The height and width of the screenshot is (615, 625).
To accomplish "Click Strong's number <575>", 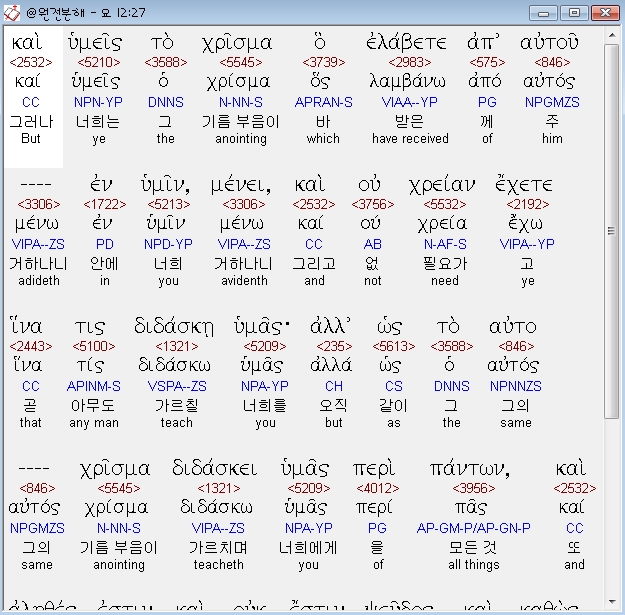I will [487, 63].
